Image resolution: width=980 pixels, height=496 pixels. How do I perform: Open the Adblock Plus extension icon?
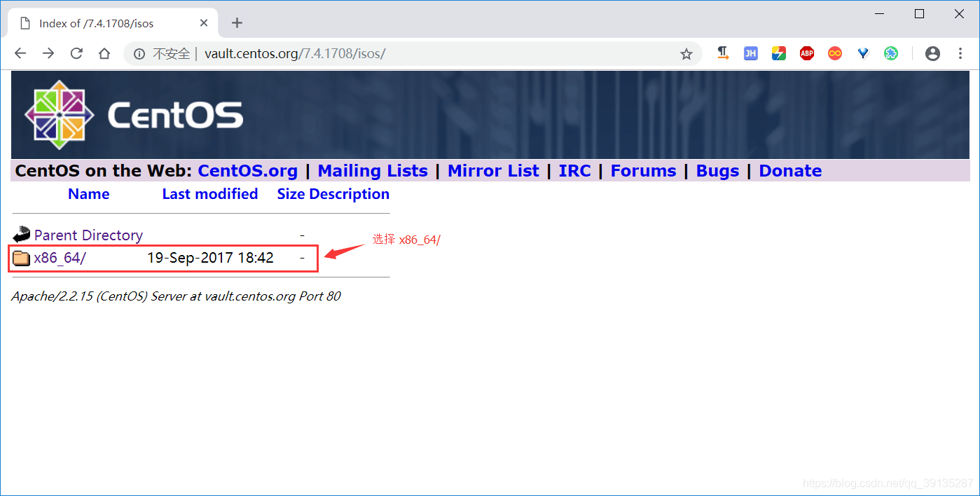click(806, 53)
